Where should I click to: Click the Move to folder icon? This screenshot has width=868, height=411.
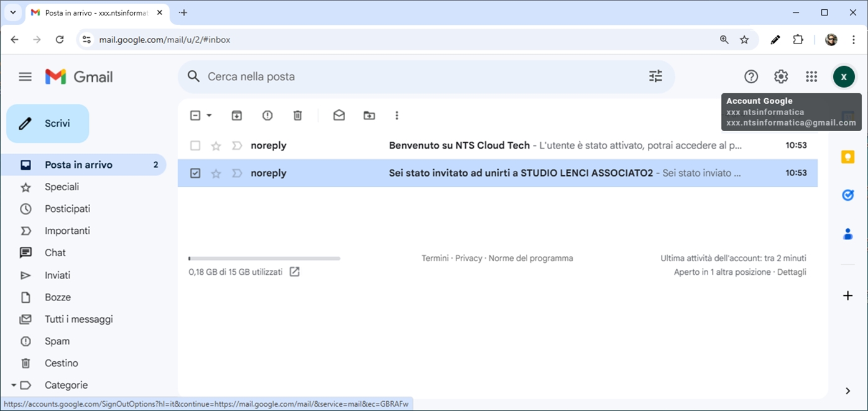369,116
